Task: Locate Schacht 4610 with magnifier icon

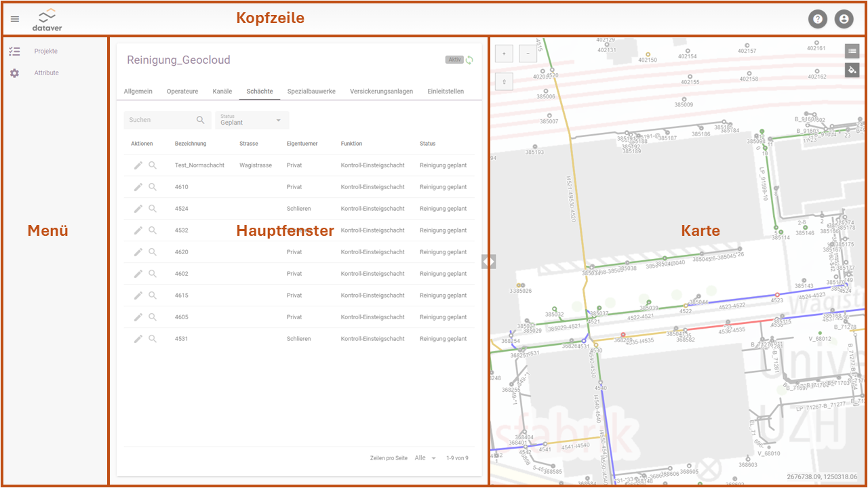Action: point(153,187)
